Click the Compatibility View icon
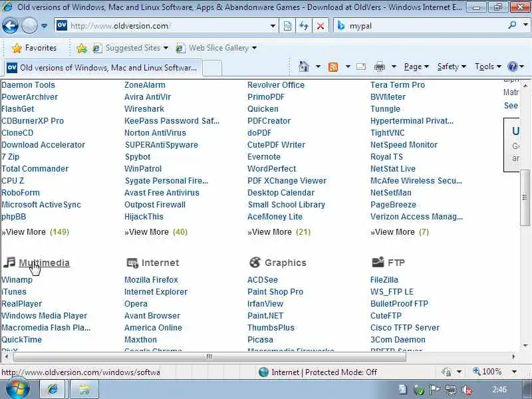The image size is (532, 399). 287,26
